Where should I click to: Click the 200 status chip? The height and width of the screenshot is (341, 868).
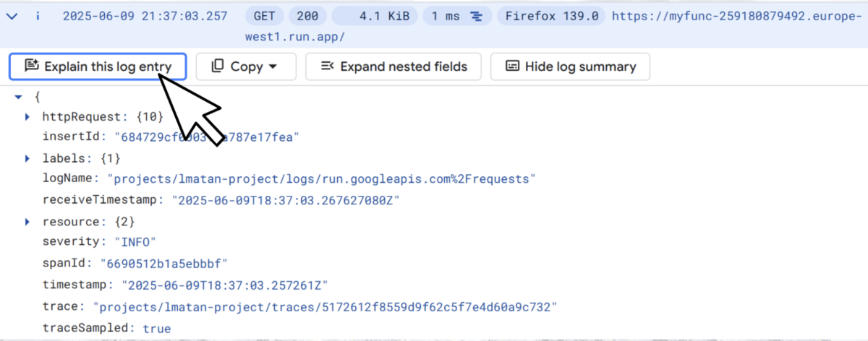307,16
